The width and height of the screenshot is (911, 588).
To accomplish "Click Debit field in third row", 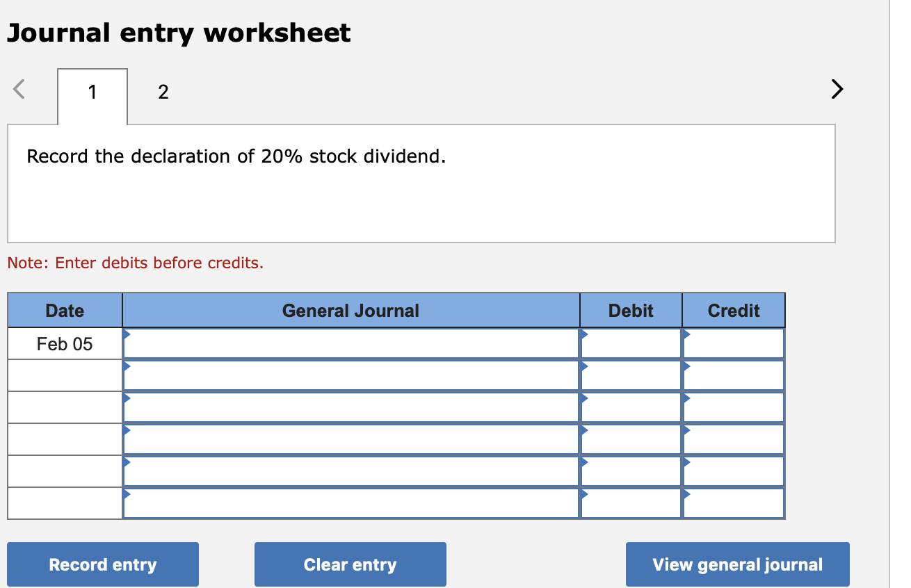I will point(631,407).
